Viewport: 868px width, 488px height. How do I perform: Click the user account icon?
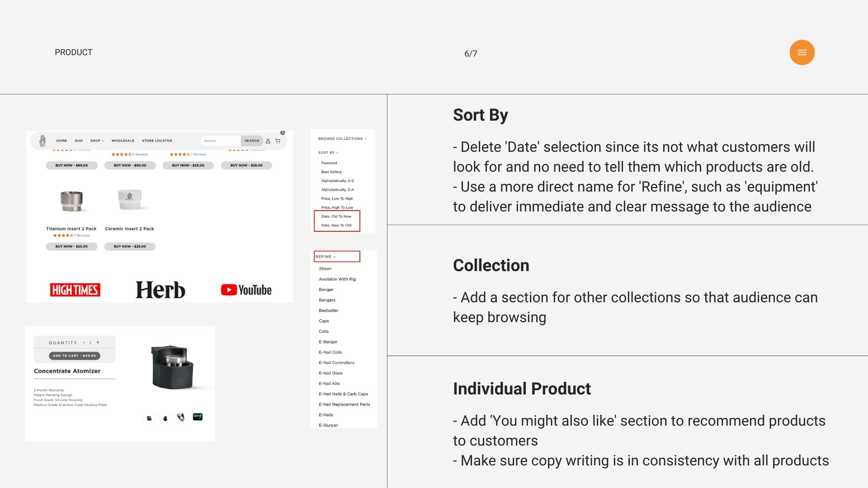(x=268, y=141)
